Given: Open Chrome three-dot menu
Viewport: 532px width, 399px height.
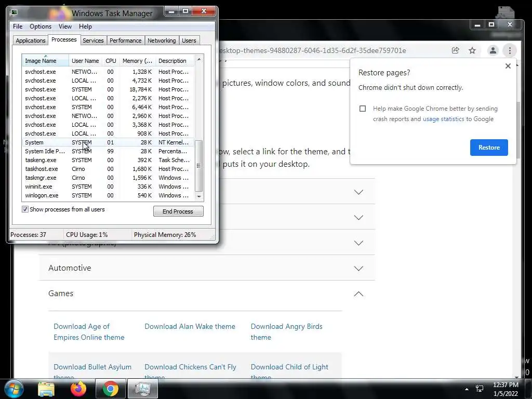Looking at the screenshot, I should pos(510,50).
